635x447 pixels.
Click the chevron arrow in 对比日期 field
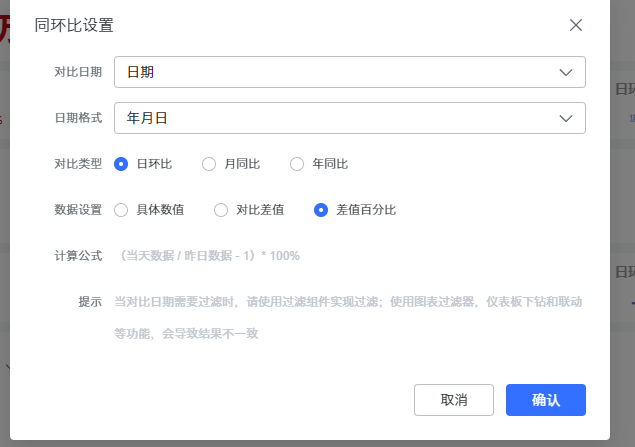click(566, 72)
